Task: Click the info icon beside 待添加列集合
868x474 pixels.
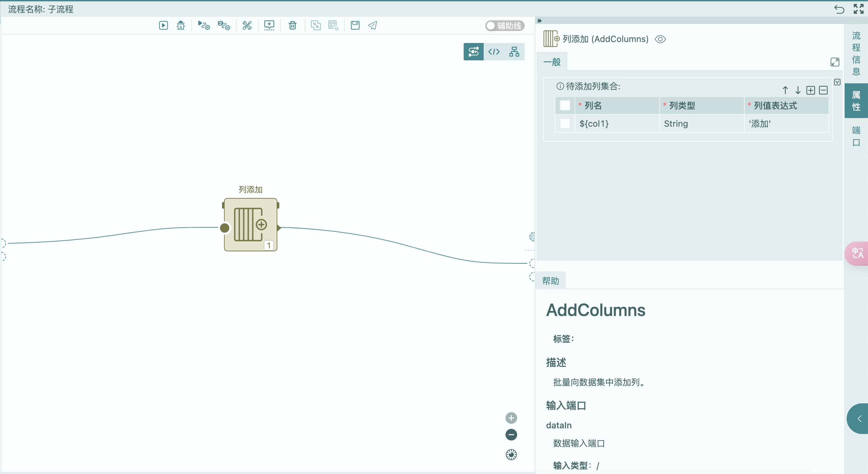Action: pos(560,86)
